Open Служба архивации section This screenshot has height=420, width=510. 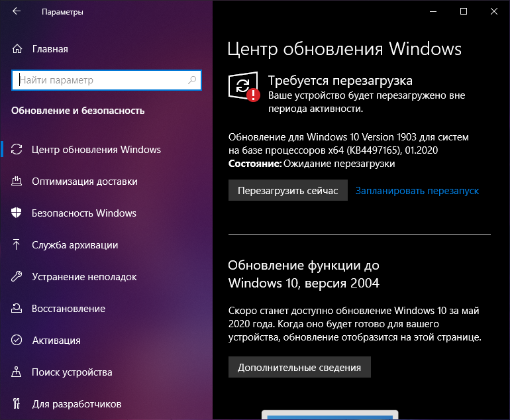pos(75,245)
